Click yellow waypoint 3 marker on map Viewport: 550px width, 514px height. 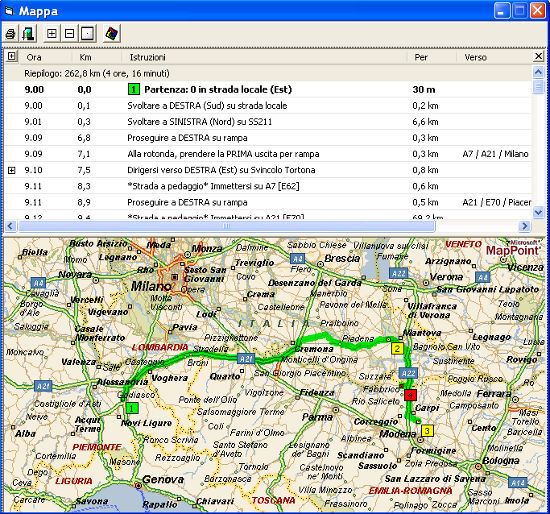pyautogui.click(x=427, y=430)
